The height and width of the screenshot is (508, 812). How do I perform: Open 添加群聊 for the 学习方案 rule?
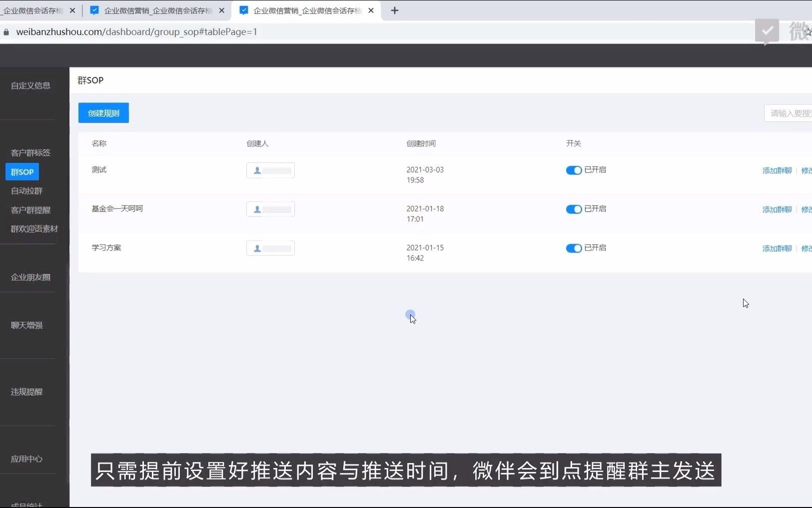777,248
